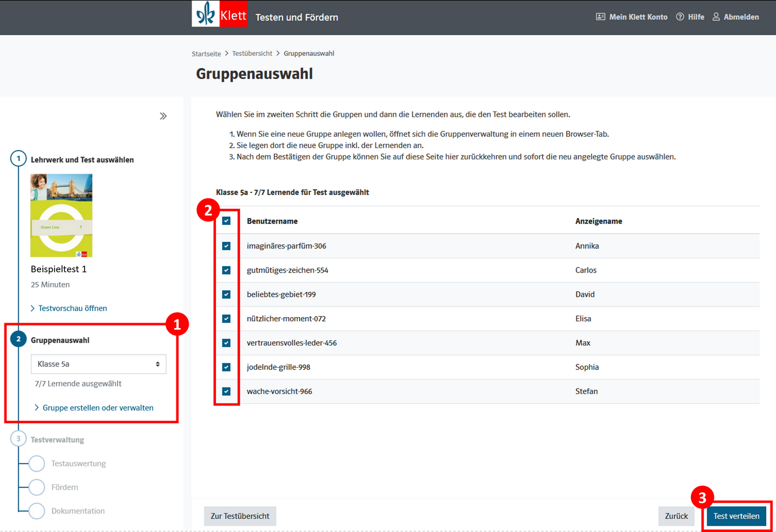Click the Zurück button
The width and height of the screenshot is (776, 532).
(677, 516)
